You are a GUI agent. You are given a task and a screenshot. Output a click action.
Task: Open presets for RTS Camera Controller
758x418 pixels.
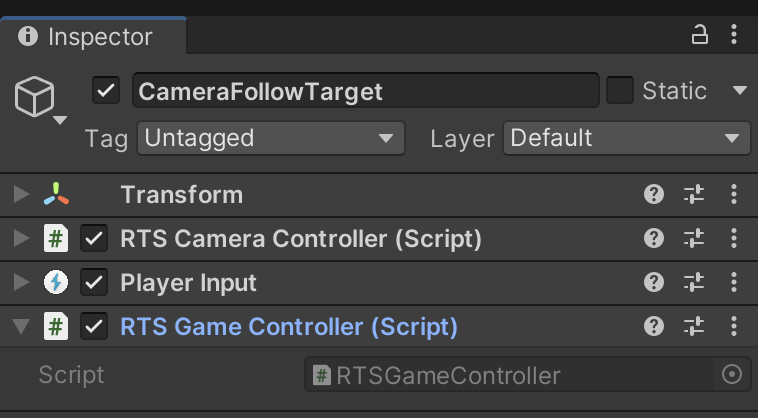694,238
